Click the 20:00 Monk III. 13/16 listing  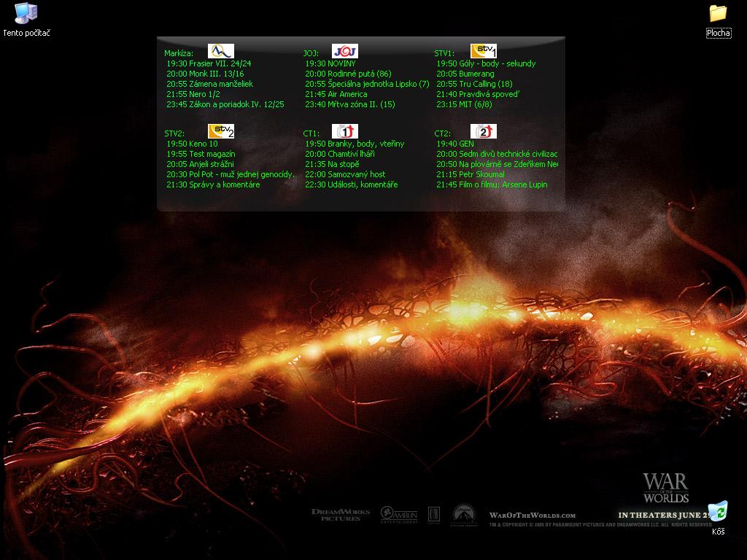pyautogui.click(x=205, y=74)
